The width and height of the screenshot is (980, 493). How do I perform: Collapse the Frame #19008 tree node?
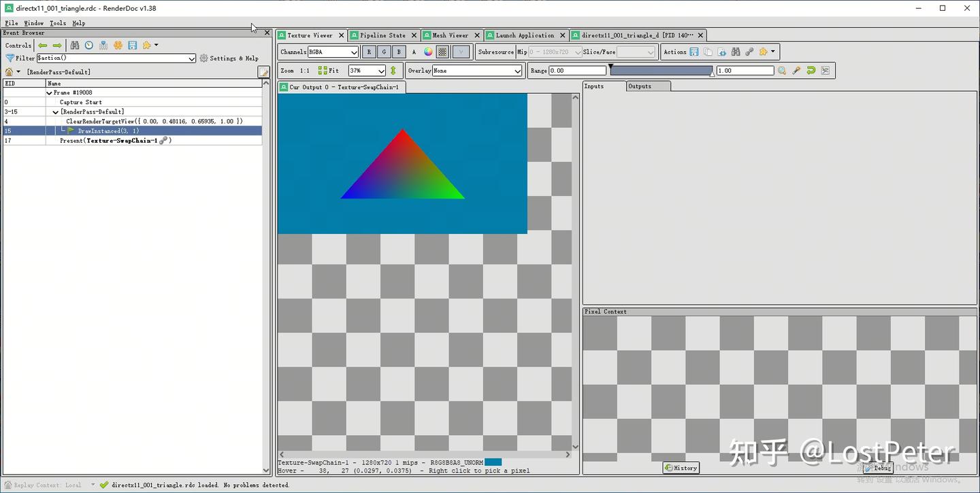pyautogui.click(x=50, y=92)
